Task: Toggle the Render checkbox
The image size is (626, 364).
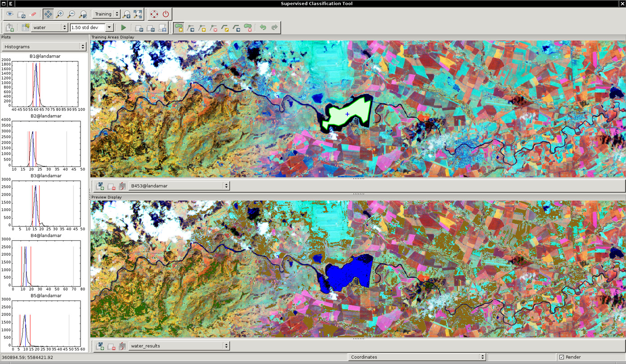Action: 561,357
